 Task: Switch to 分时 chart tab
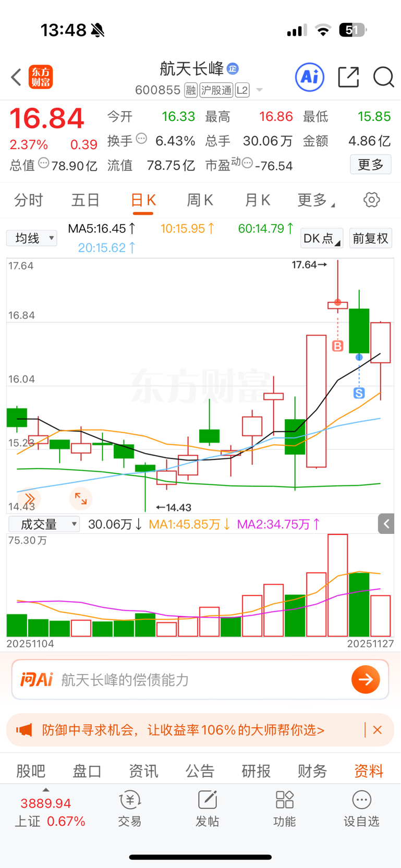(28, 200)
